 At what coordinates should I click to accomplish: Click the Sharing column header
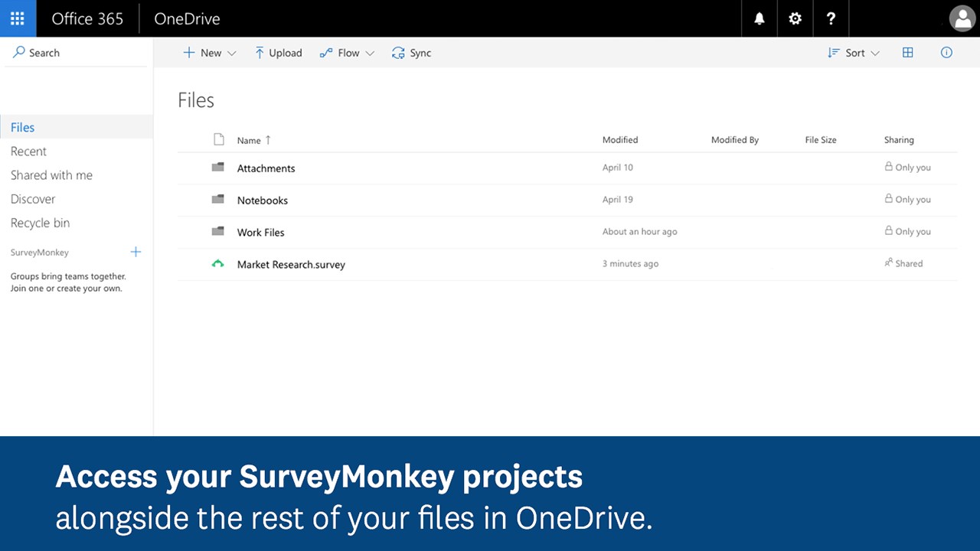tap(899, 140)
